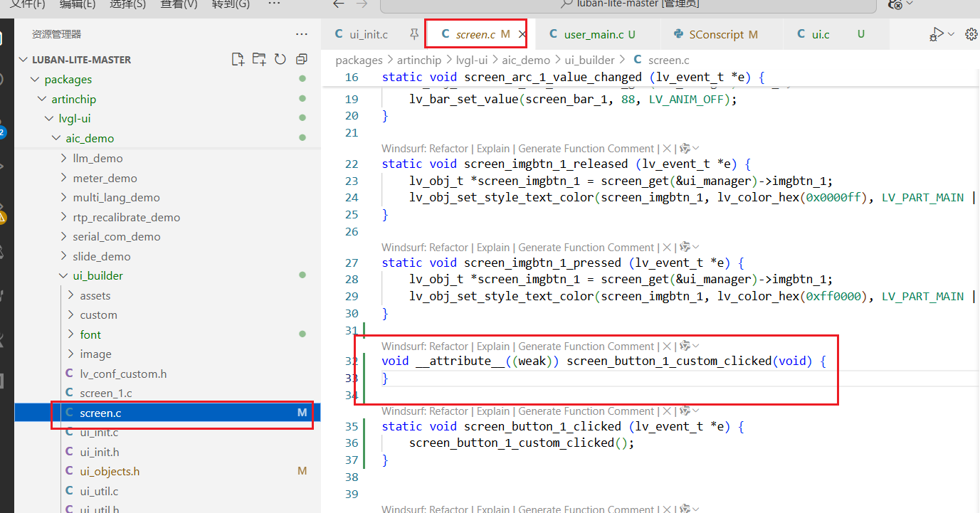Create a new file in explorer
The image size is (980, 513).
pos(238,59)
